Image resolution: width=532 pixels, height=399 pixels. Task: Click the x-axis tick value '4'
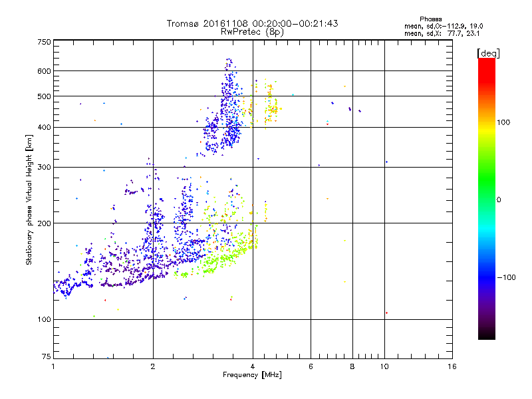point(253,366)
